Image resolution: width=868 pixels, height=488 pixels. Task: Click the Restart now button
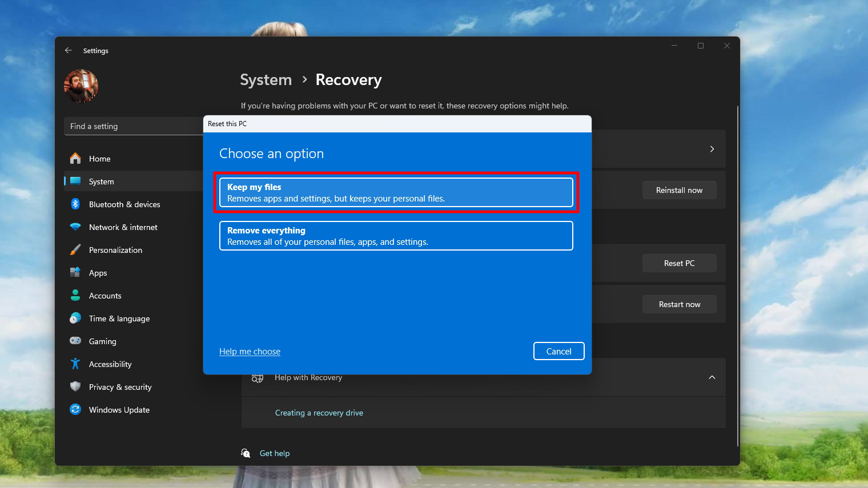(x=679, y=304)
